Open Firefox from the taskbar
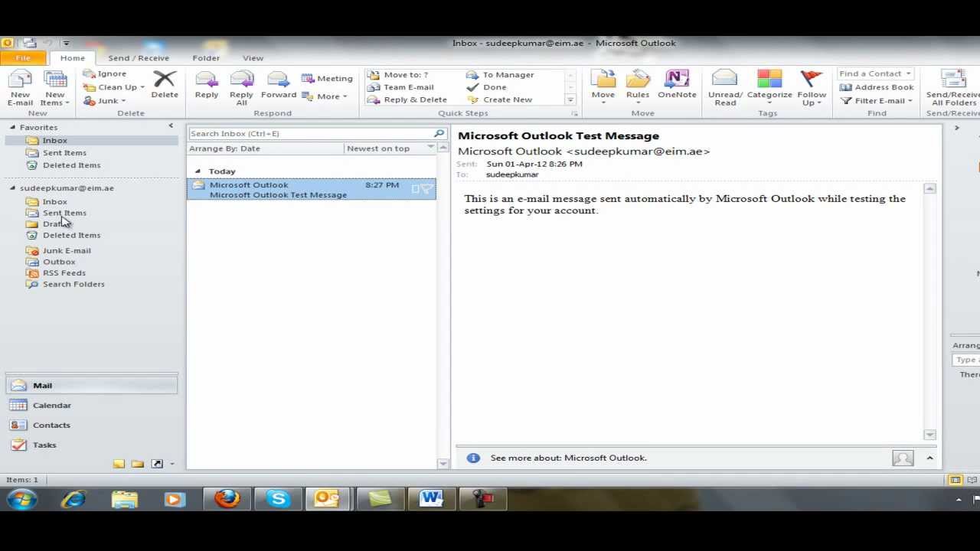This screenshot has height=551, width=980. pyautogui.click(x=227, y=500)
